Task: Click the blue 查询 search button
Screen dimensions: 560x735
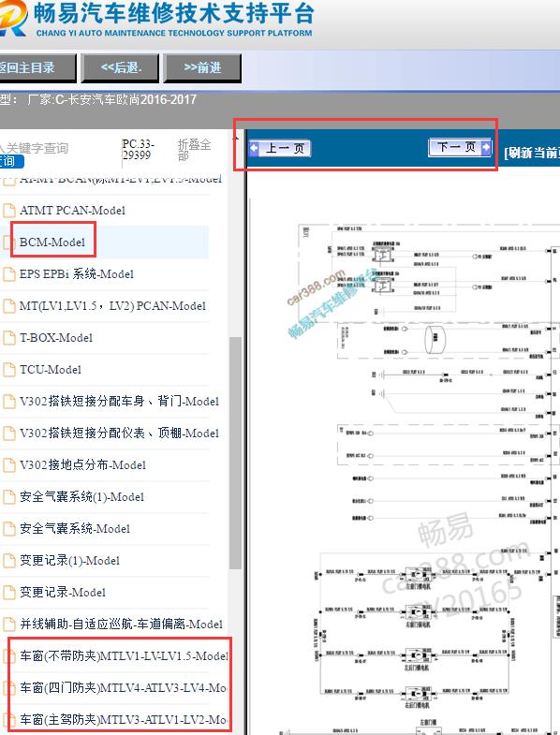Action: [x=12, y=161]
